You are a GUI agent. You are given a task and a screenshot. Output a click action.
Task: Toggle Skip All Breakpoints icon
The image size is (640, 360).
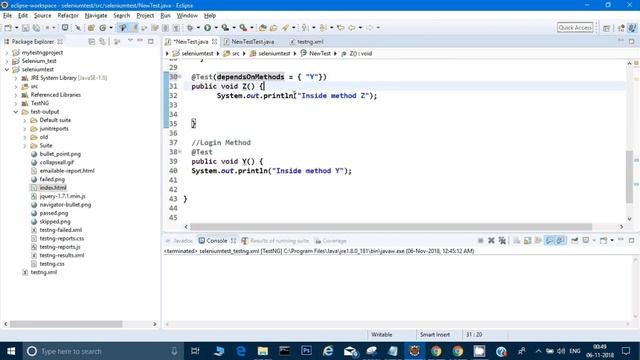(78, 28)
